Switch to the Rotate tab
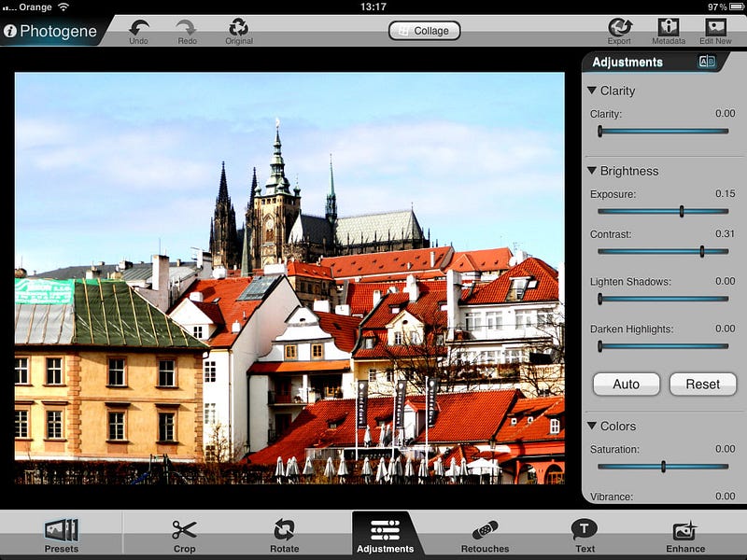This screenshot has height=560, width=747. (x=285, y=535)
